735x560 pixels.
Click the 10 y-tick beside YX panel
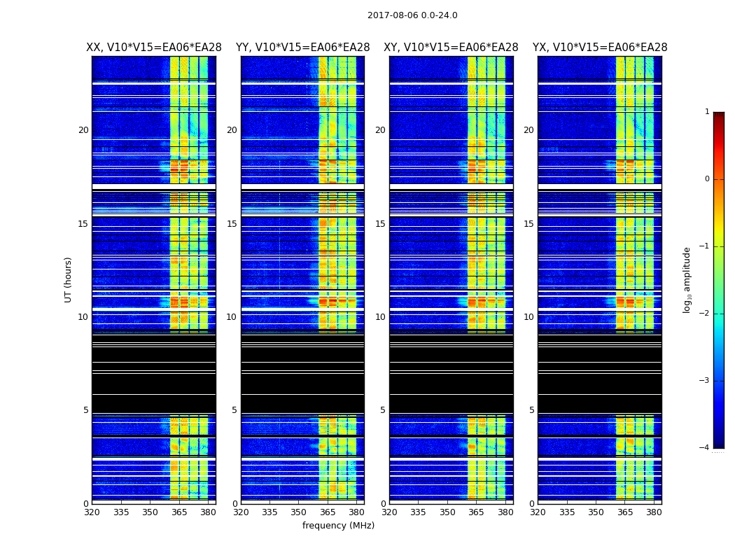528,317
